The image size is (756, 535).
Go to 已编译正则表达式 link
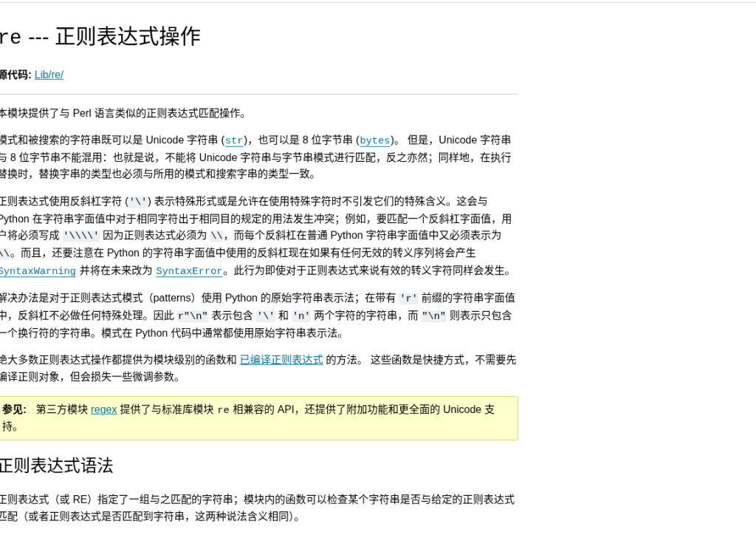click(281, 360)
